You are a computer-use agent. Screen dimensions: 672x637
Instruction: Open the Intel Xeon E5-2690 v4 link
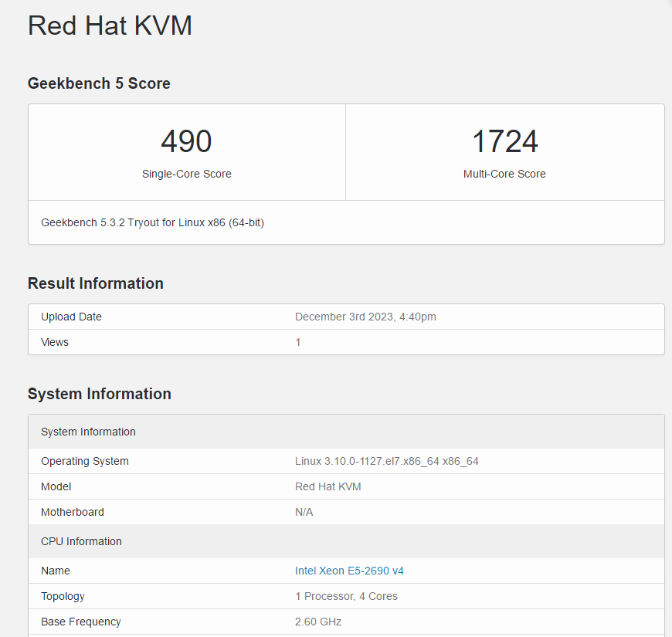point(349,571)
